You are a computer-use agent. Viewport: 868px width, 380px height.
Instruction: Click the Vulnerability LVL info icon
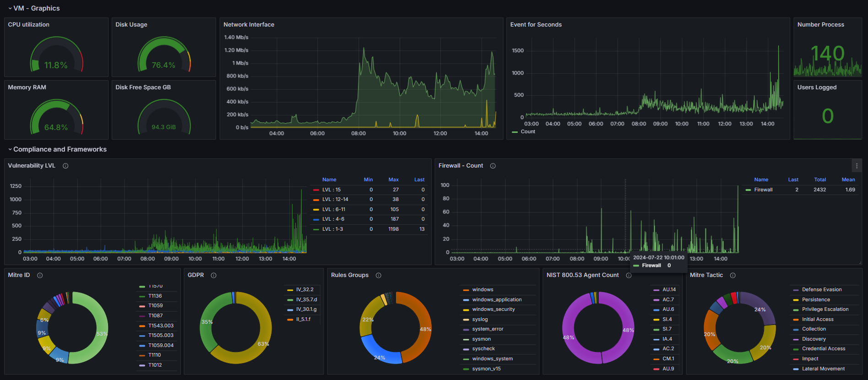tap(65, 166)
